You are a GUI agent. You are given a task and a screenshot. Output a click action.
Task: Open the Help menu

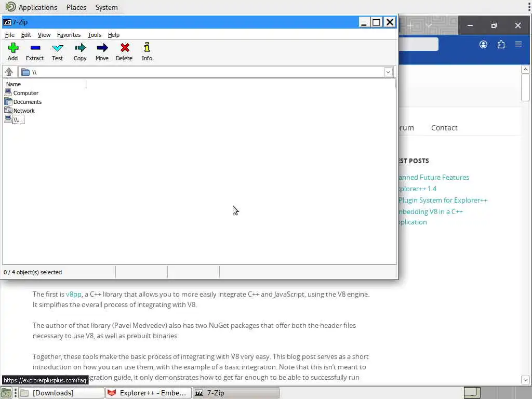pos(114,35)
